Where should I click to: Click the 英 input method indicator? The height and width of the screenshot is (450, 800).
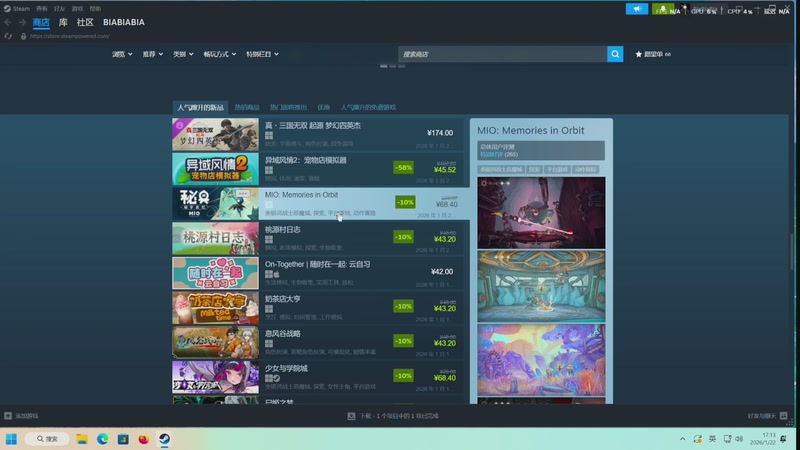click(712, 439)
